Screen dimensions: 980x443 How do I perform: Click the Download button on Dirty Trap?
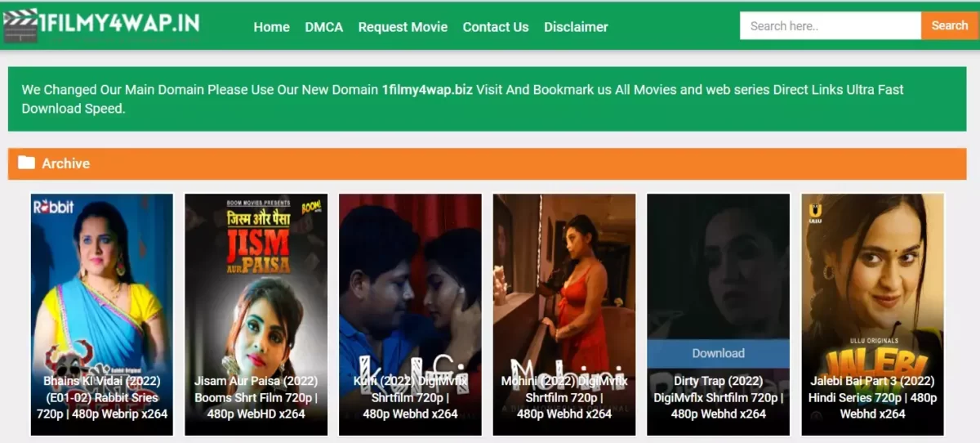point(718,353)
